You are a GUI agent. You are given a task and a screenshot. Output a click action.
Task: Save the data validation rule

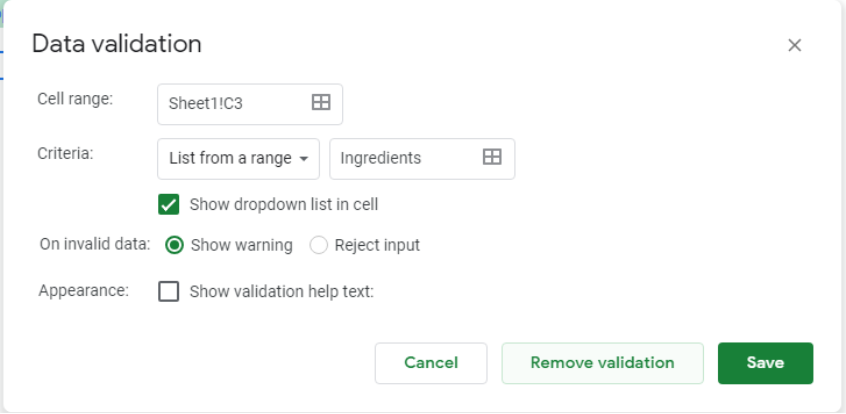[x=765, y=363]
